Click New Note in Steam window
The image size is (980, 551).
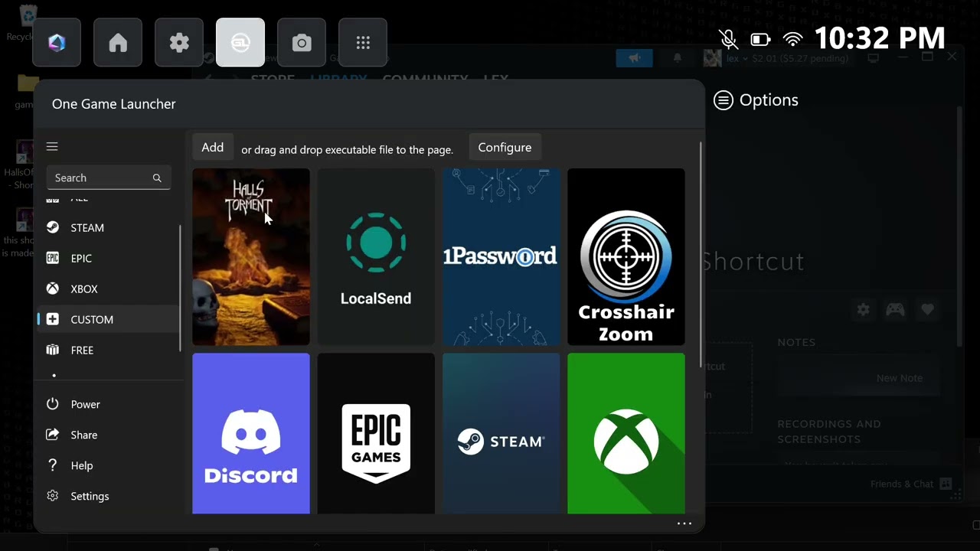[900, 378]
